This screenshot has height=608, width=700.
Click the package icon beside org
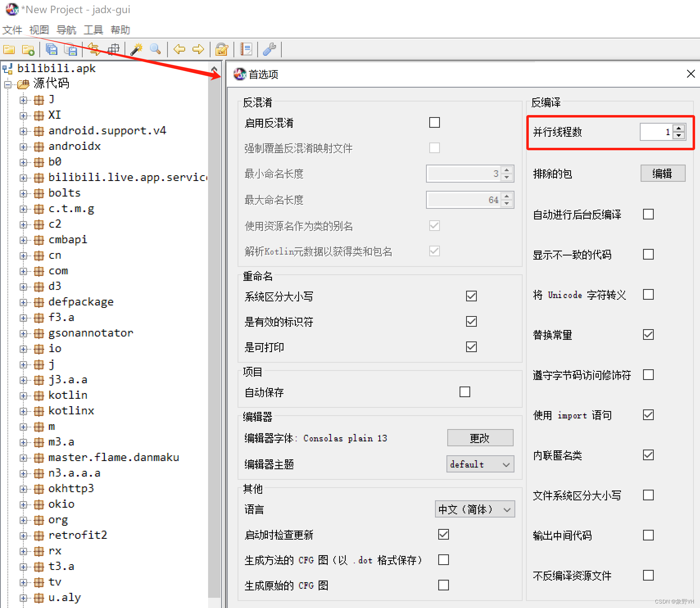click(39, 520)
